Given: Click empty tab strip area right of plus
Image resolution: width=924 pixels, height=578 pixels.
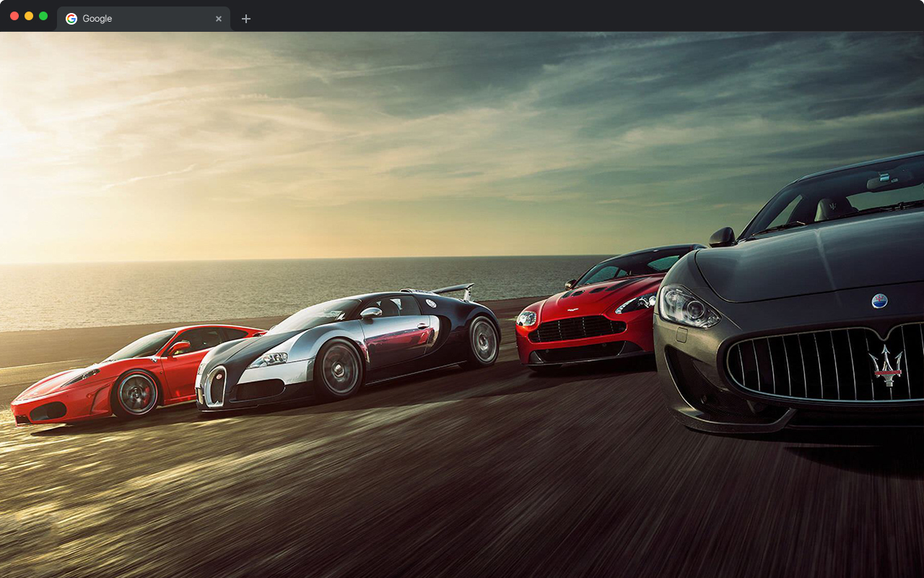Looking at the screenshot, I should (x=577, y=17).
